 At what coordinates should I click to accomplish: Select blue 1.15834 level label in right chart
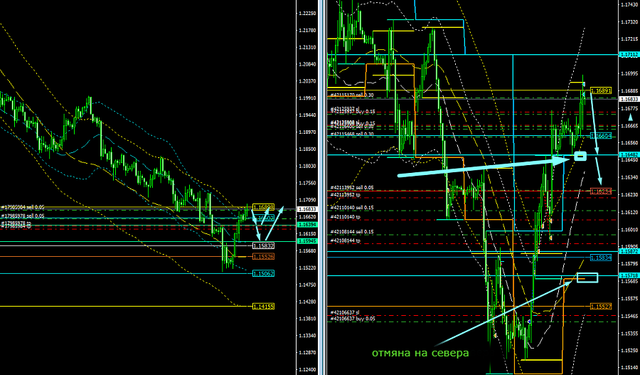pos(601,257)
